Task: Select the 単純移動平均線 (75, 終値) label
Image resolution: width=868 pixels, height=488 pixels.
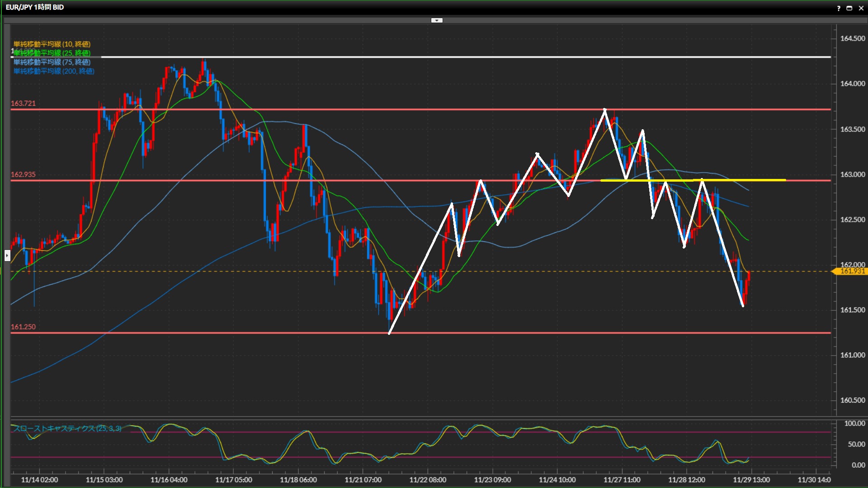Action: [52, 62]
